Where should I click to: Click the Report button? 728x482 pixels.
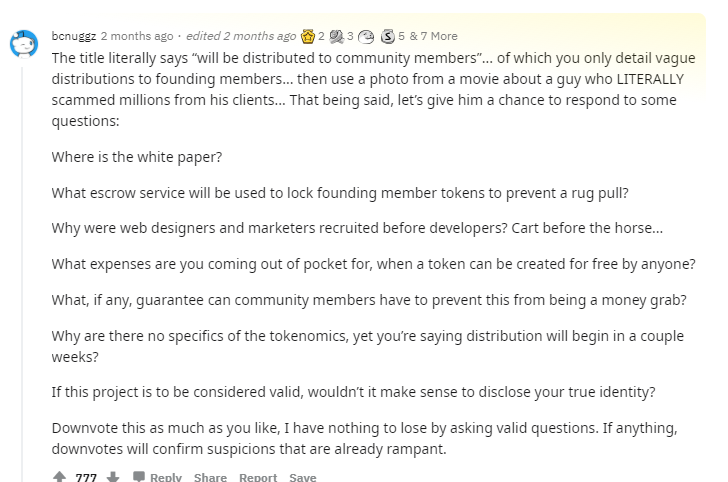258,477
